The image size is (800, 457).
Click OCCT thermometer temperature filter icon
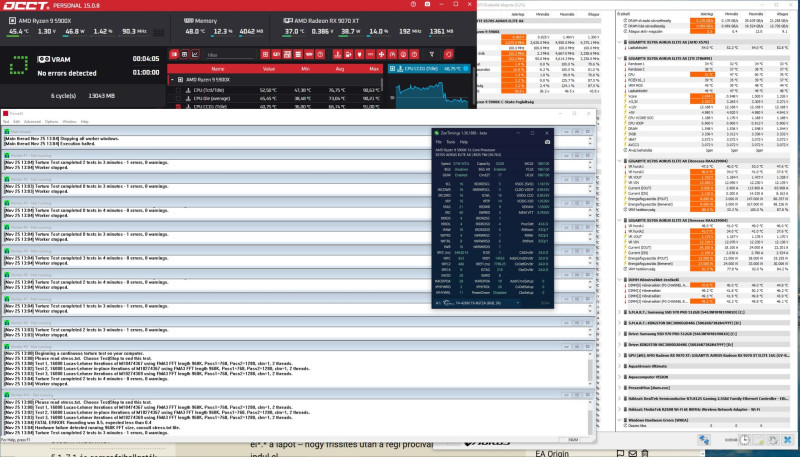(x=337, y=55)
